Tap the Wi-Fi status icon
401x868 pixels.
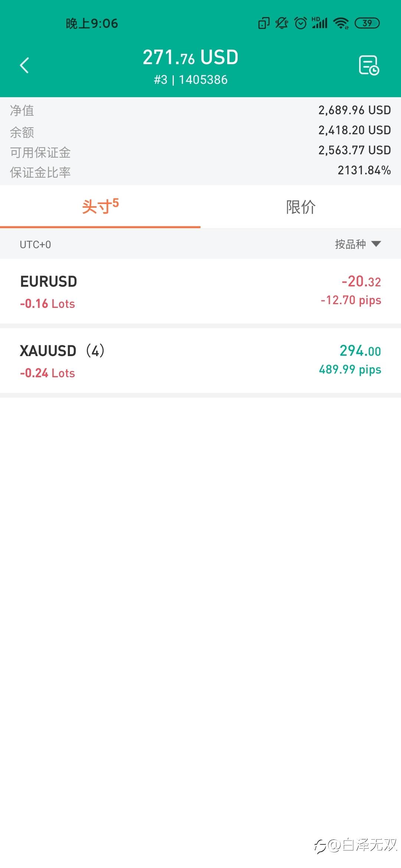click(x=341, y=23)
